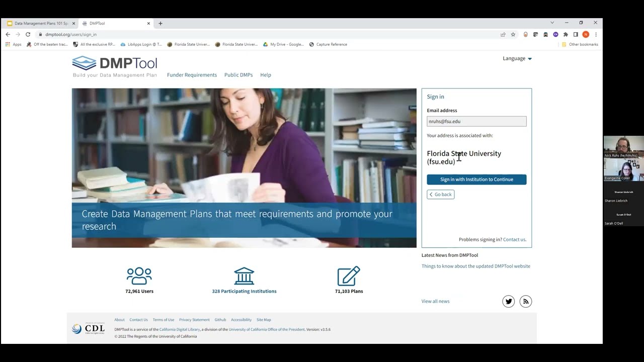Viewport: 644px width, 362px height.
Task: Open the orange capsule-shaped extension icon
Action: [x=526, y=35]
